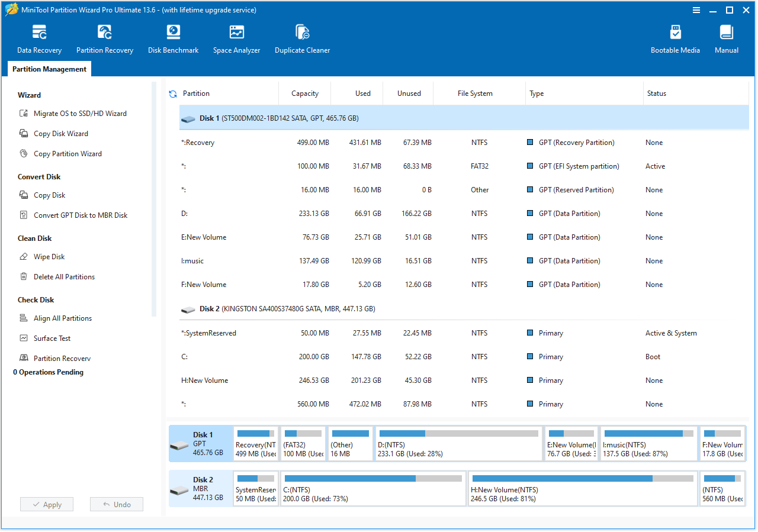The width and height of the screenshot is (758, 532).
Task: Click the Migrate OS to SSD/HD Wizard text
Action: click(x=80, y=114)
